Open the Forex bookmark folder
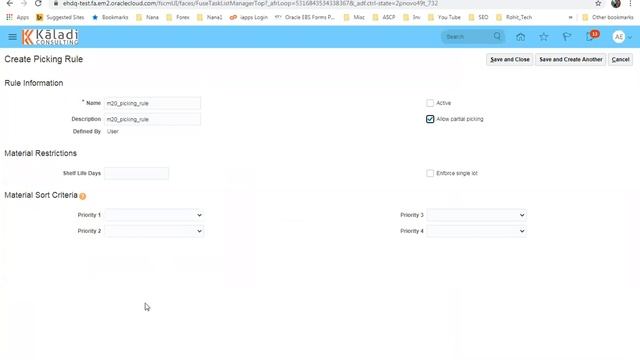640x360 pixels. (x=178, y=18)
